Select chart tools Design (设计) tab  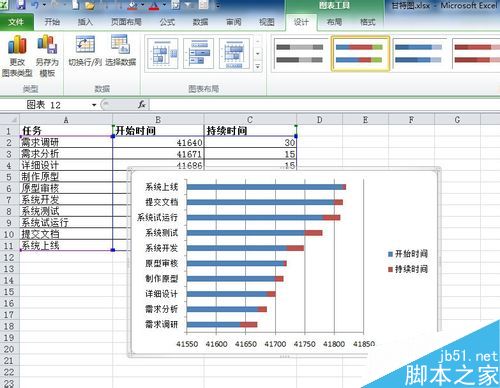(301, 22)
